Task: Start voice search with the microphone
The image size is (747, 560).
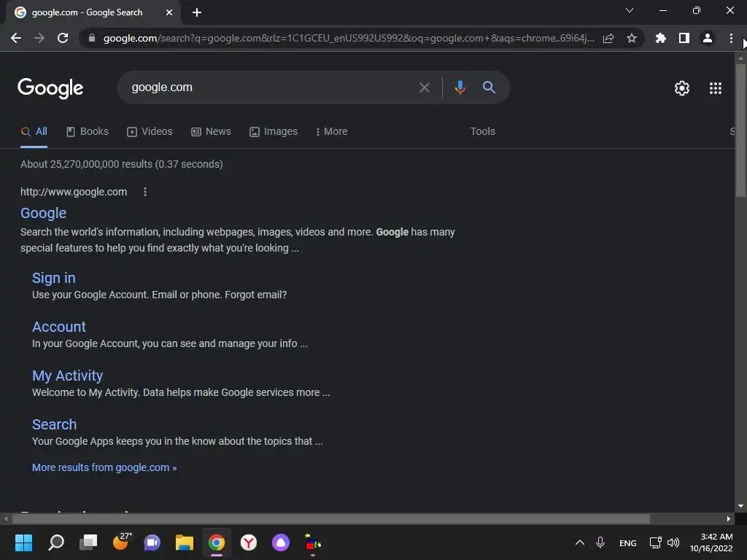Action: coord(460,87)
